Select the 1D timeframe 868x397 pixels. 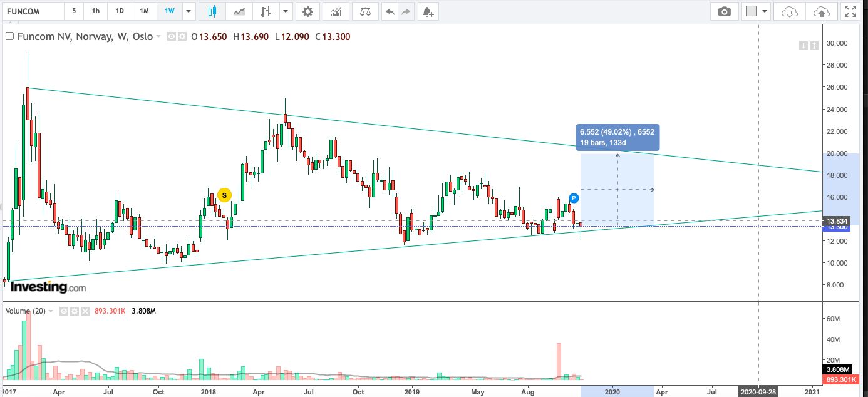point(119,11)
